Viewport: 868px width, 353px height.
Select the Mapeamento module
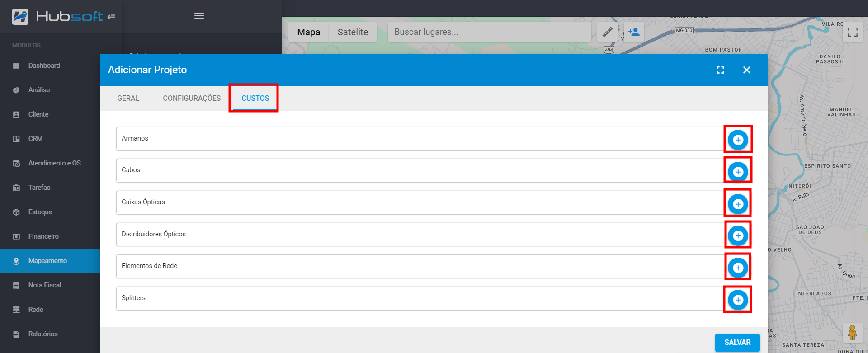coord(50,261)
